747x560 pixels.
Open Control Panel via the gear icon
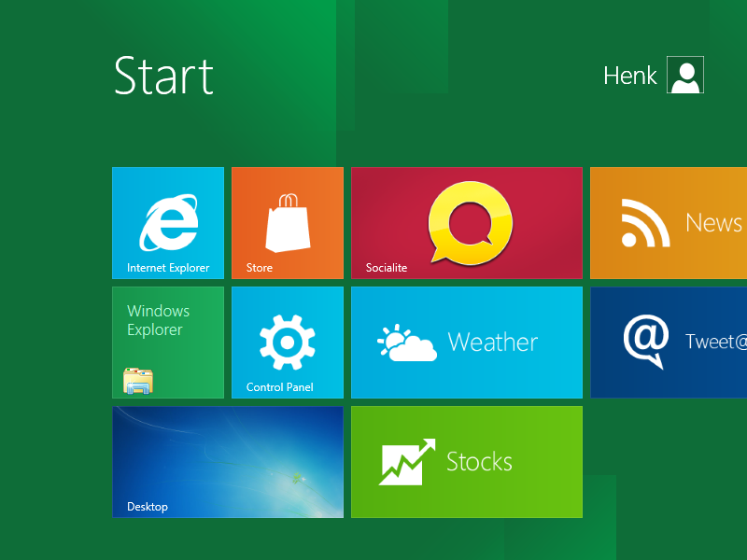pos(287,339)
